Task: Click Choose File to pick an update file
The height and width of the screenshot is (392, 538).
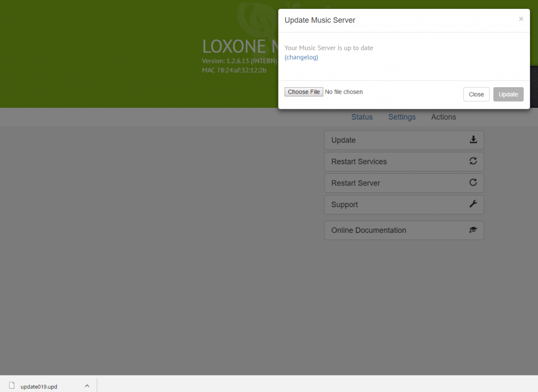Action: click(x=303, y=91)
